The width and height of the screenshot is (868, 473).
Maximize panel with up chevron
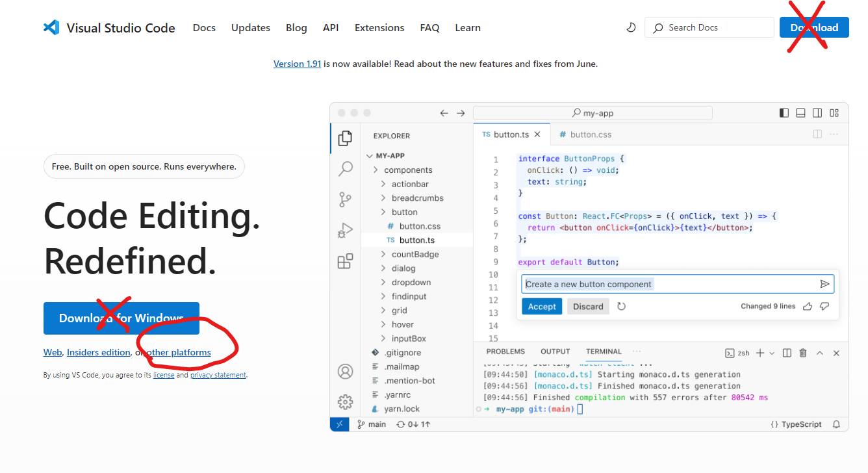[820, 353]
